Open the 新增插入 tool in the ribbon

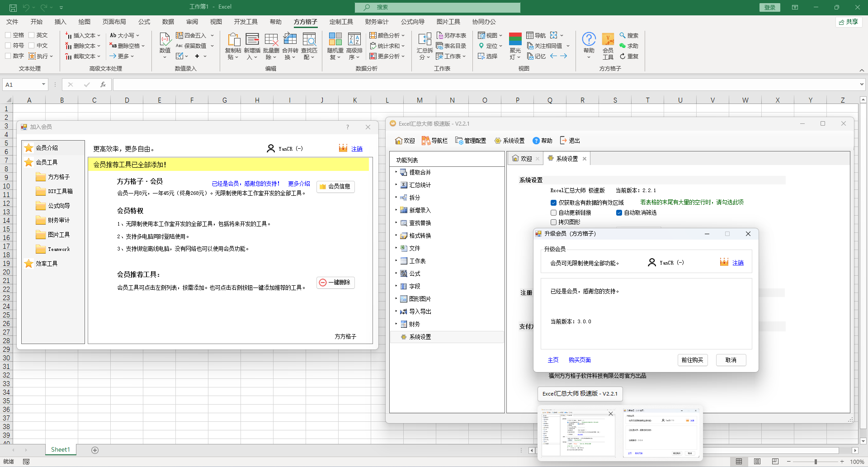[252, 46]
